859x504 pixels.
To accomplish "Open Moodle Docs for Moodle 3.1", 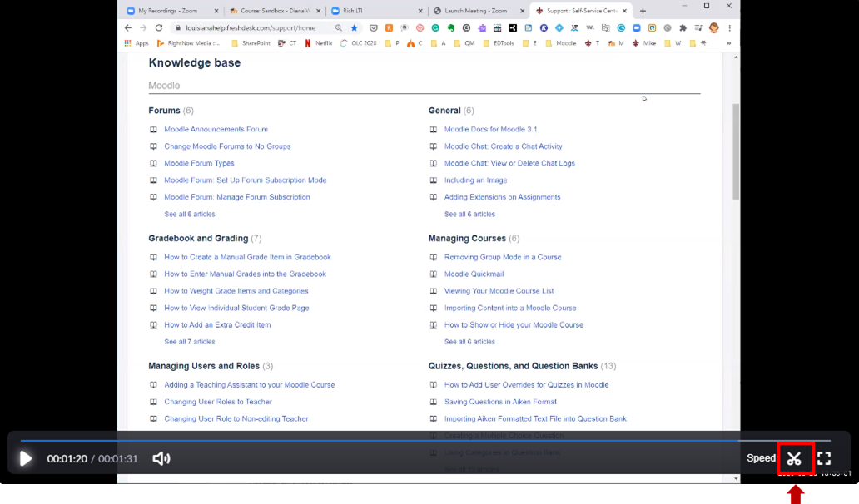I will point(490,129).
